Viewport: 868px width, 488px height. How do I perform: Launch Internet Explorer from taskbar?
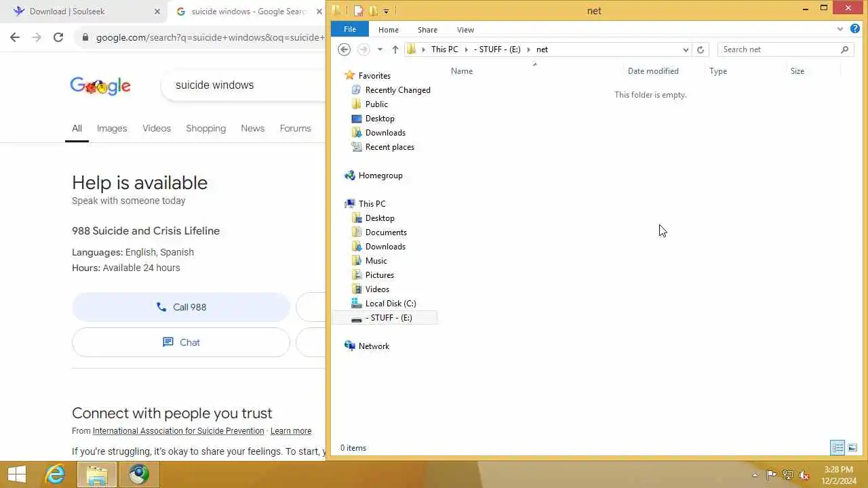[x=54, y=474]
